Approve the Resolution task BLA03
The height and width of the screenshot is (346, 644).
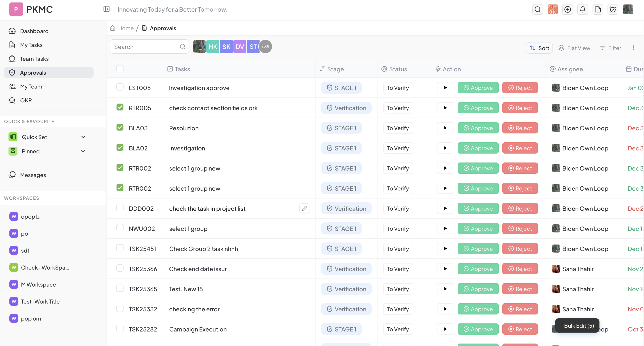pyautogui.click(x=478, y=128)
